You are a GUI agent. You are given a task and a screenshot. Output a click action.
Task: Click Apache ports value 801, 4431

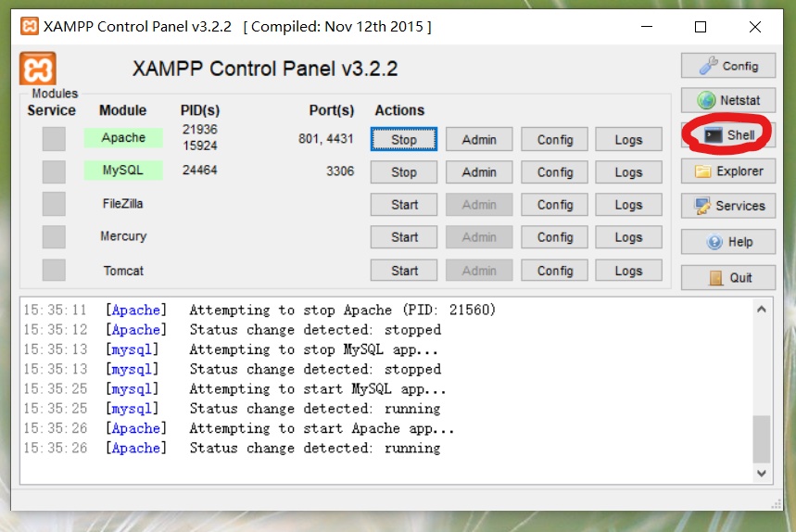point(325,139)
